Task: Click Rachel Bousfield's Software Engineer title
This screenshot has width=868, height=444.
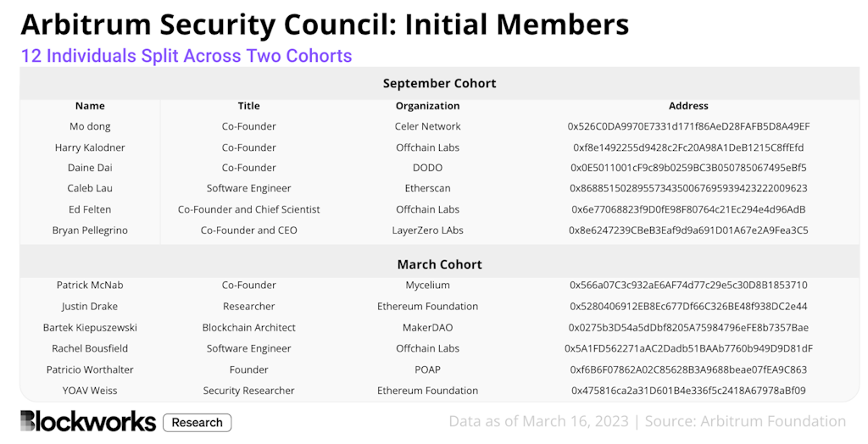Action: tap(248, 348)
